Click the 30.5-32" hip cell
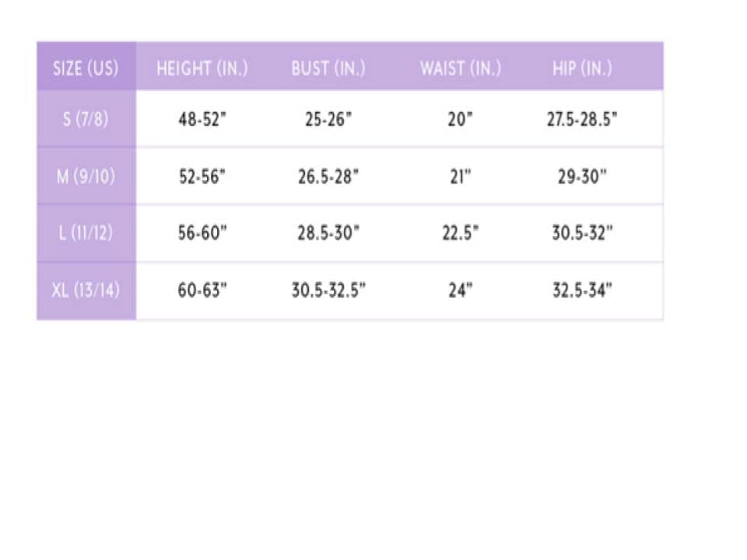The width and height of the screenshot is (747, 560). coord(582,233)
